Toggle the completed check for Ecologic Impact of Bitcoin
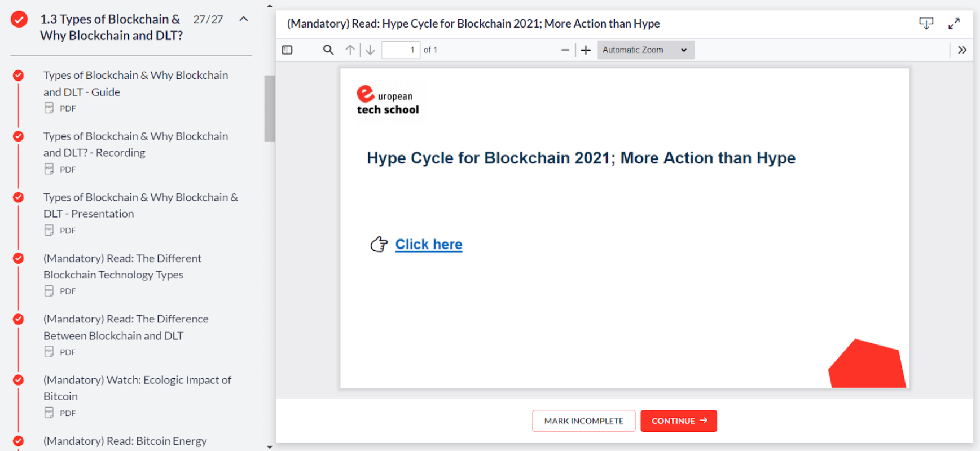This screenshot has height=451, width=980. tap(19, 380)
